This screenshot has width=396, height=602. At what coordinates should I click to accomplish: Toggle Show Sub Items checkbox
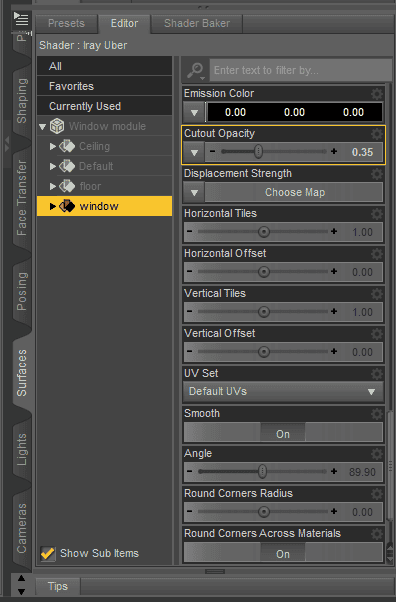[x=48, y=554]
